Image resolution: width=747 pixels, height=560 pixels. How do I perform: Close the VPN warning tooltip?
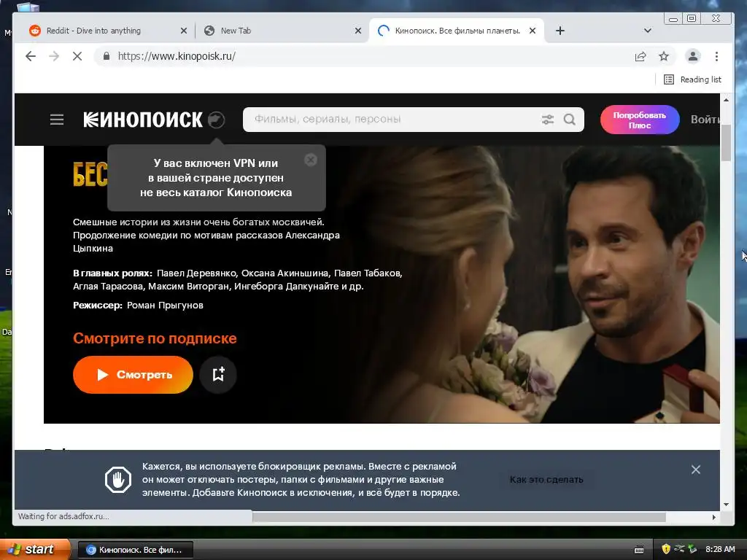(x=311, y=160)
